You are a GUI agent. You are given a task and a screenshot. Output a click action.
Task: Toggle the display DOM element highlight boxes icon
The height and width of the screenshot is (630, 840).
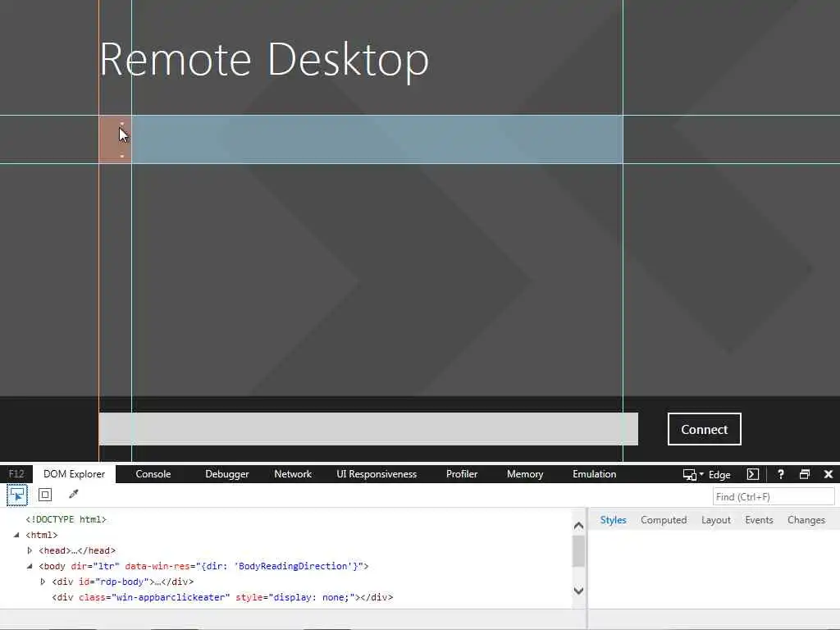(45, 495)
